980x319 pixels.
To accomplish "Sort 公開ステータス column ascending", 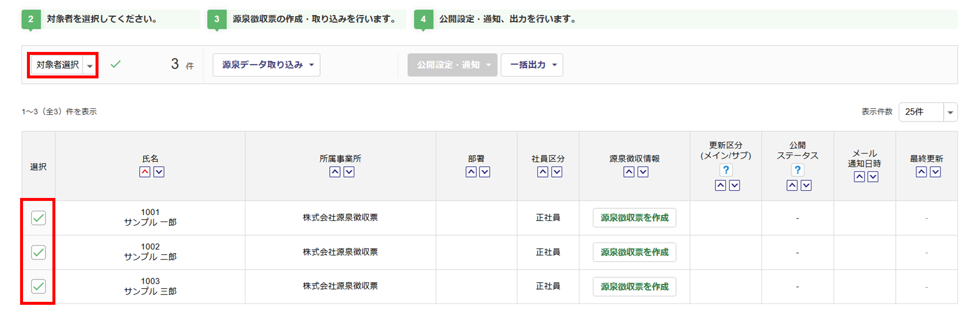I will tap(792, 185).
